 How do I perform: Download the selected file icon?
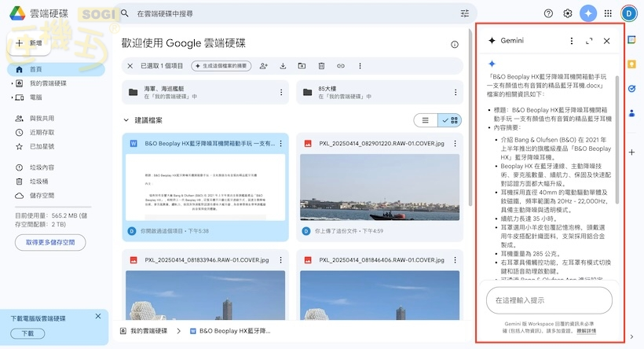coord(283,66)
